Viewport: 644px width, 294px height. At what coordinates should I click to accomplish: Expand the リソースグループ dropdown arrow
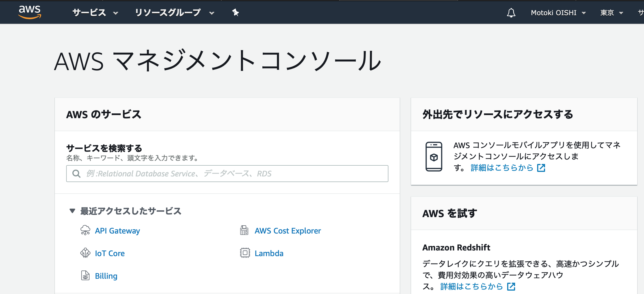(x=212, y=13)
